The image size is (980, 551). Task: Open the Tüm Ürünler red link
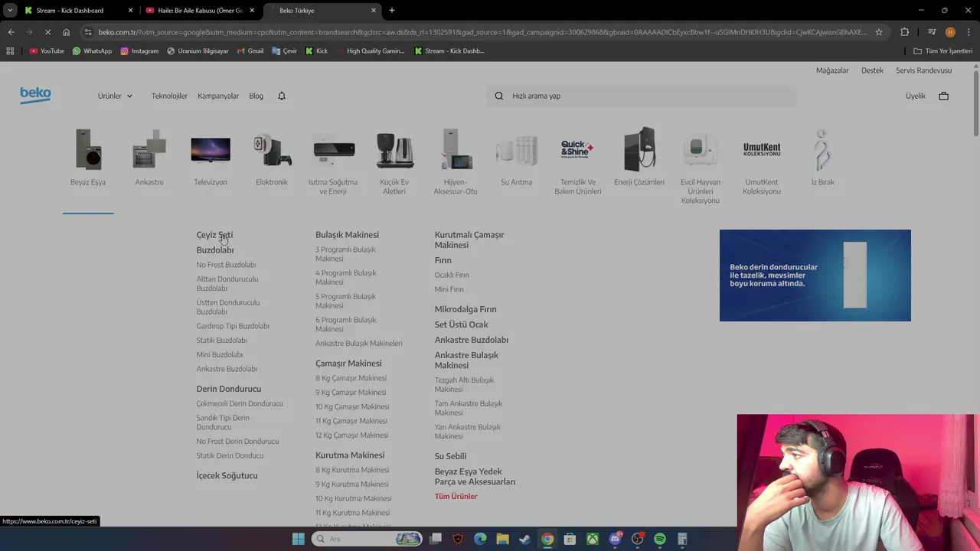[x=456, y=497]
